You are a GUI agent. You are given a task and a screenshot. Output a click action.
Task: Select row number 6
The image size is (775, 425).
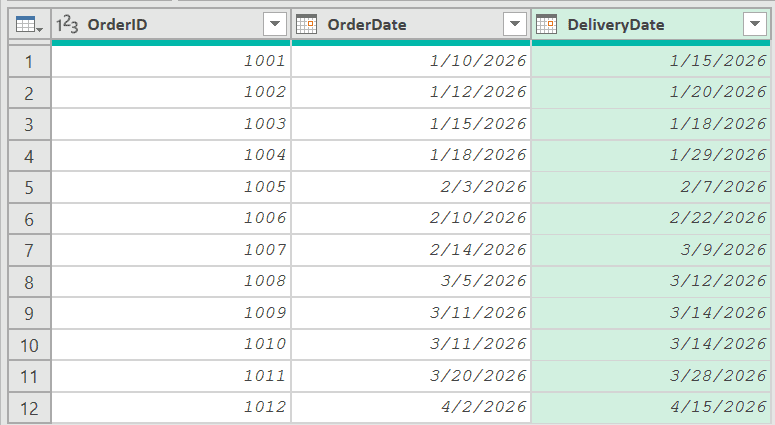(29, 219)
